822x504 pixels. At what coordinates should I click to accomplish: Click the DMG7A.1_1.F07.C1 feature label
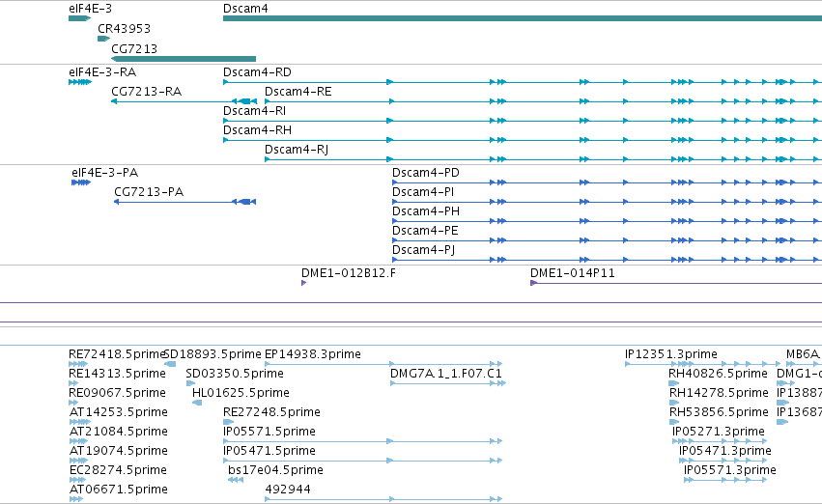point(446,374)
